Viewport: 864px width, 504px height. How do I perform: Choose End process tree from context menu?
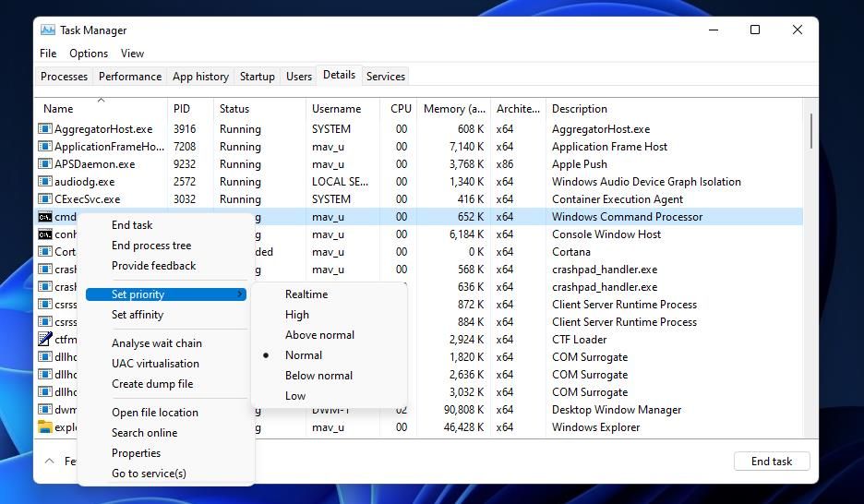[151, 246]
